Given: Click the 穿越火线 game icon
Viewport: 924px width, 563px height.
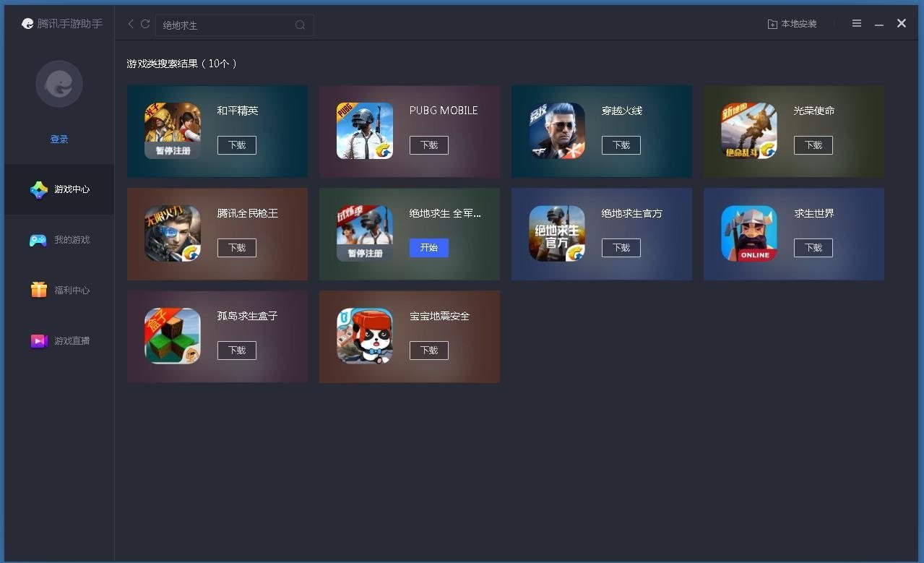Looking at the screenshot, I should click(557, 131).
